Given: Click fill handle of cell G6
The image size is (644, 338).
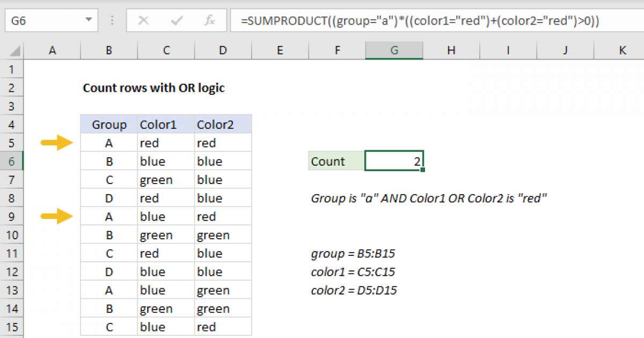Looking at the screenshot, I should coord(423,170).
